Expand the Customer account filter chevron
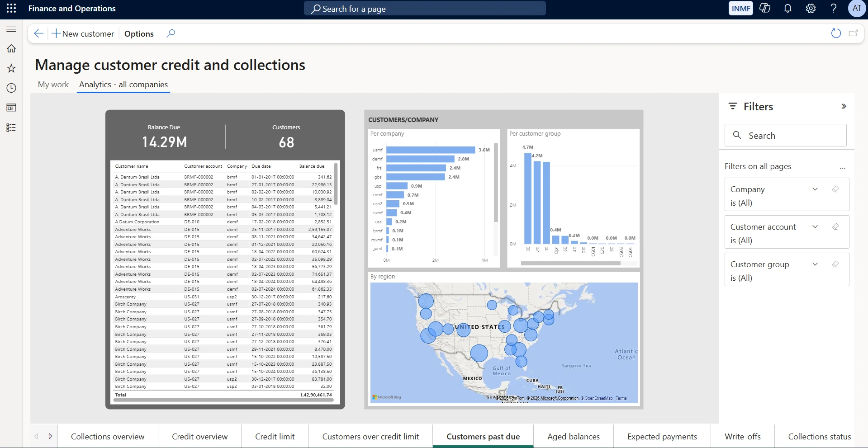The width and height of the screenshot is (868, 448). click(x=815, y=226)
